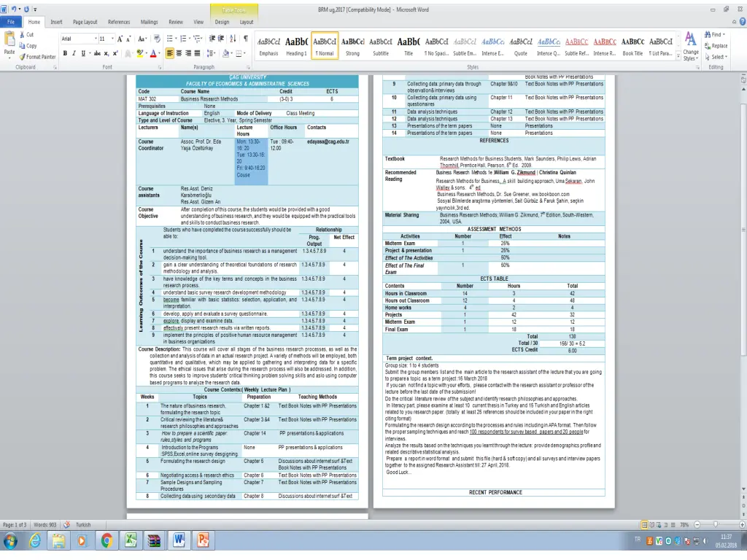Apply superscript formatting
Image resolution: width=747 pixels, height=560 pixels.
[x=115, y=53]
